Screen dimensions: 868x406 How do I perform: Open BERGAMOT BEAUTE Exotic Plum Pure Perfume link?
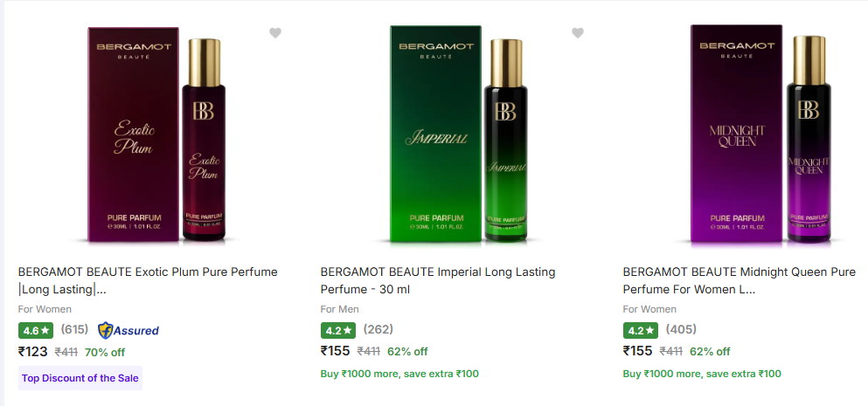click(148, 280)
